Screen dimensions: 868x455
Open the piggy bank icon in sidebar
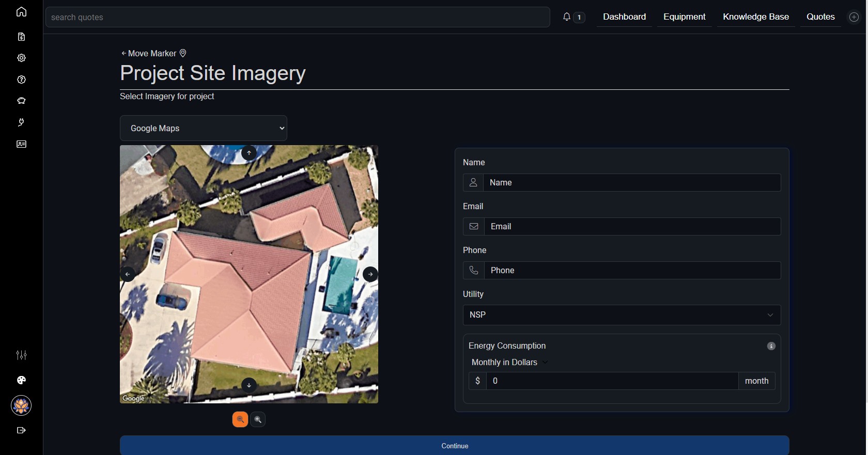pyautogui.click(x=21, y=101)
